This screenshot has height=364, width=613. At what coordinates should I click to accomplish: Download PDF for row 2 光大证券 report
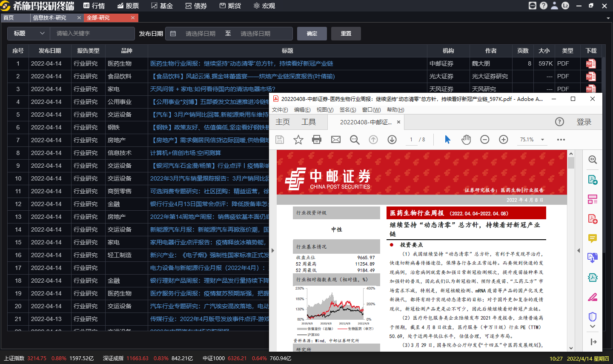pyautogui.click(x=591, y=76)
